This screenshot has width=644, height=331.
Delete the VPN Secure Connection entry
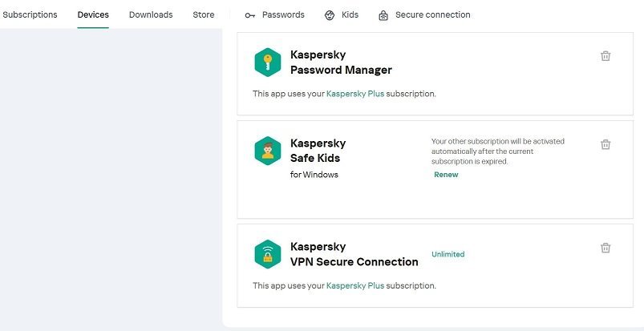pos(606,248)
